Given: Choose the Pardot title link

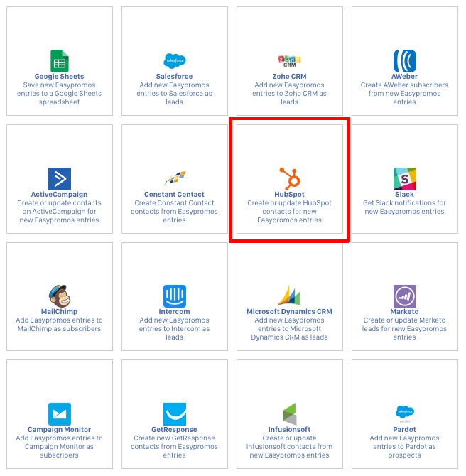Looking at the screenshot, I should 404,430.
